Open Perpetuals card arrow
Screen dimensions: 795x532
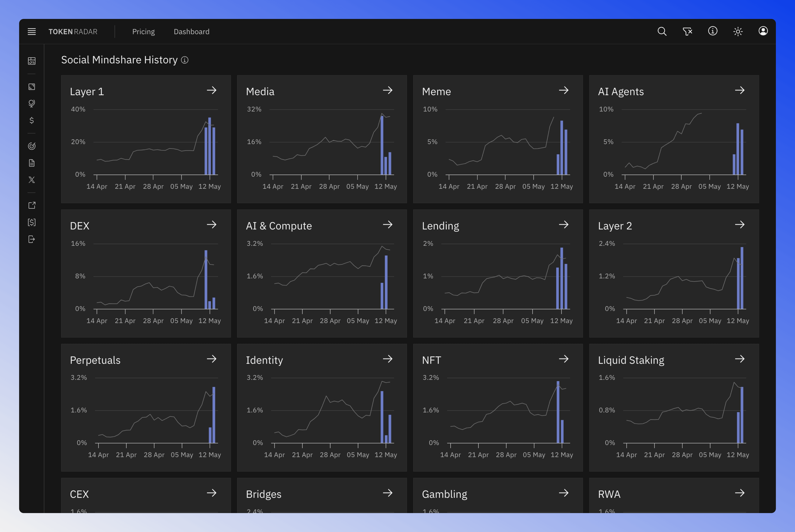tap(212, 359)
